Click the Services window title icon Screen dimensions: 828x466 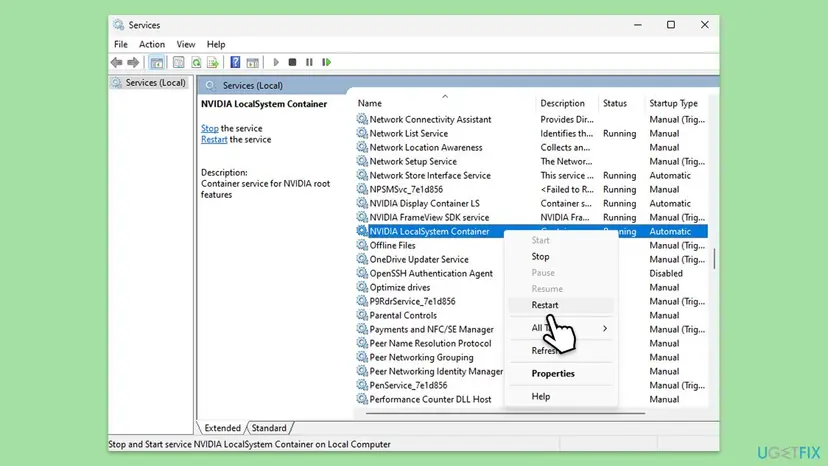(118, 25)
